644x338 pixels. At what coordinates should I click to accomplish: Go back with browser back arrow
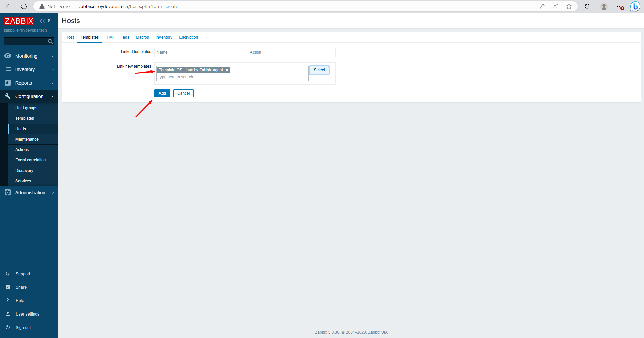click(9, 6)
